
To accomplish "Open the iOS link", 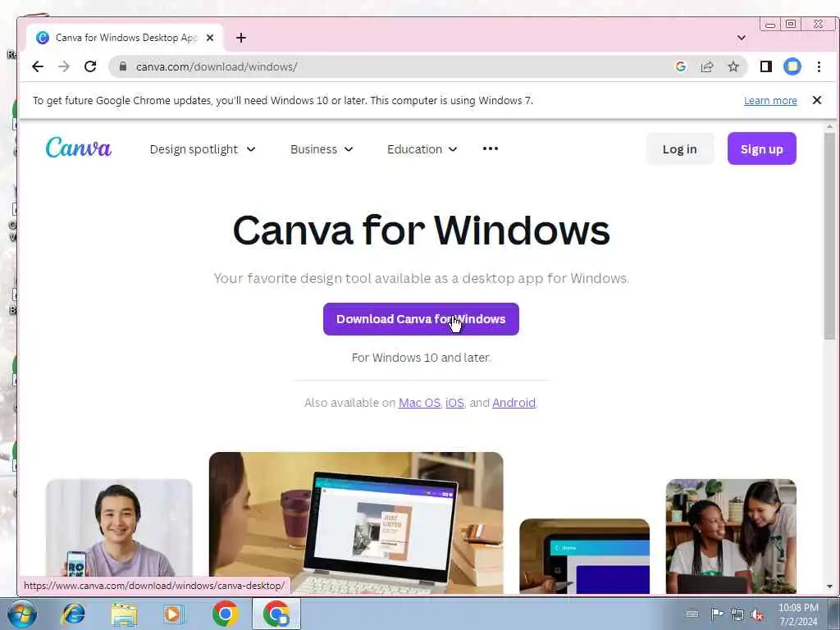I will [454, 403].
